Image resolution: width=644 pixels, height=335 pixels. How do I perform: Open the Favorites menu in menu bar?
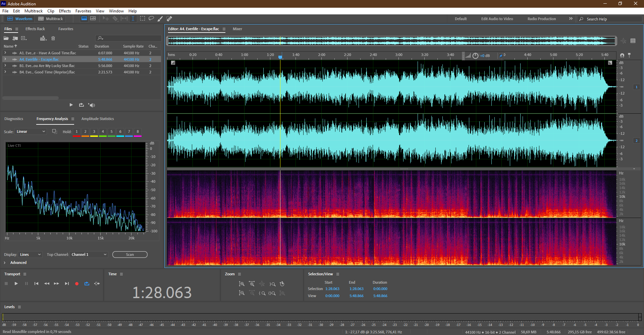pos(83,11)
